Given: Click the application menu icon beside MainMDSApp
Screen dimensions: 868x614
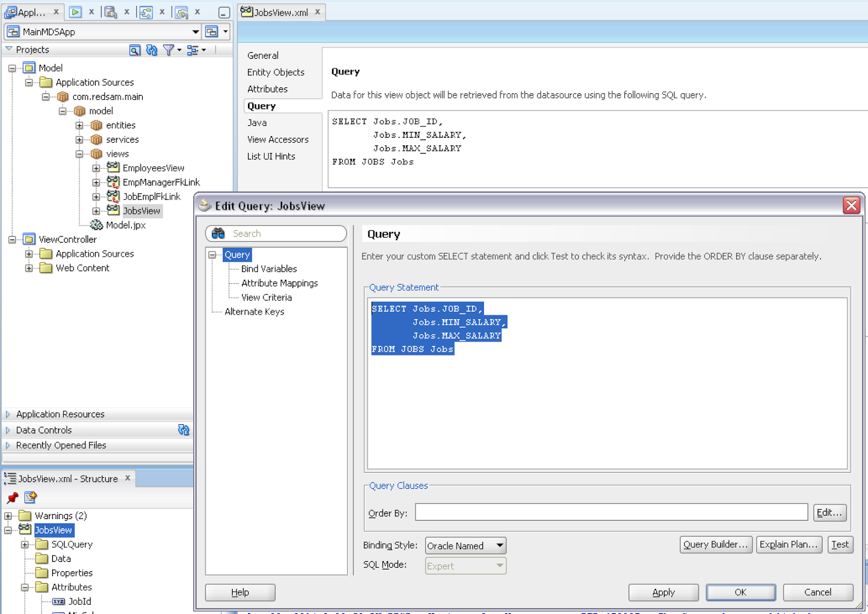Looking at the screenshot, I should point(212,31).
